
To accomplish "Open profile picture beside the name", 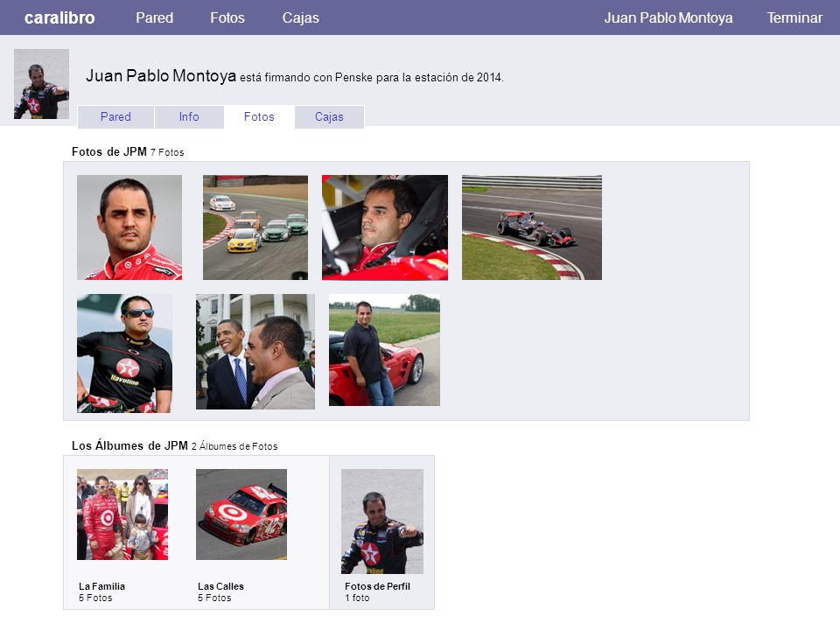I will click(41, 84).
